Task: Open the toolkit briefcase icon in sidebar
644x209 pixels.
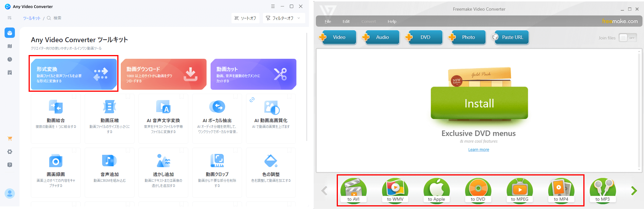Action: click(x=10, y=33)
